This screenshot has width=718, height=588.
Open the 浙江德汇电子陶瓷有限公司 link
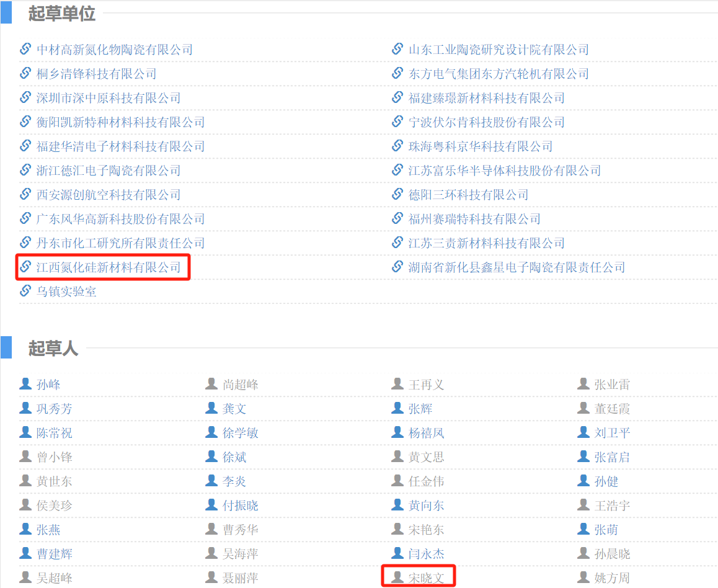click(x=109, y=171)
